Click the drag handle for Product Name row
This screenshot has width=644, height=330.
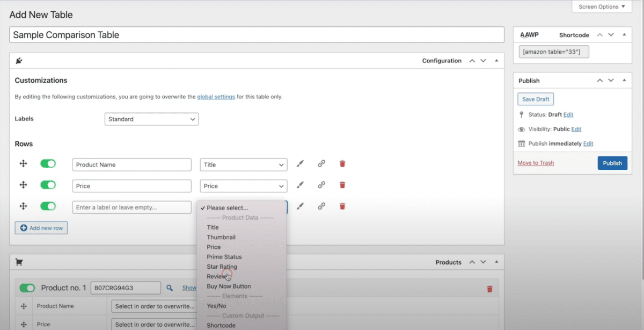pyautogui.click(x=24, y=163)
